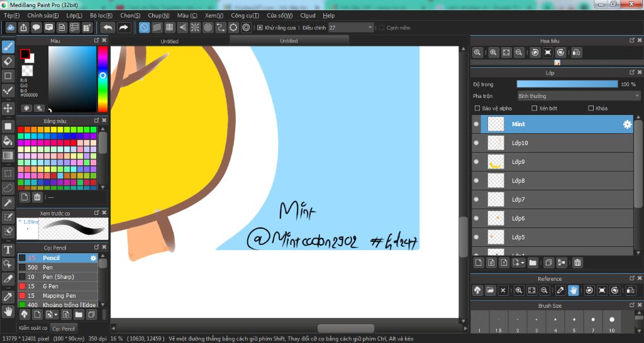The height and width of the screenshot is (343, 644).
Task: Hide the Lớp7 layer
Action: coord(476,199)
